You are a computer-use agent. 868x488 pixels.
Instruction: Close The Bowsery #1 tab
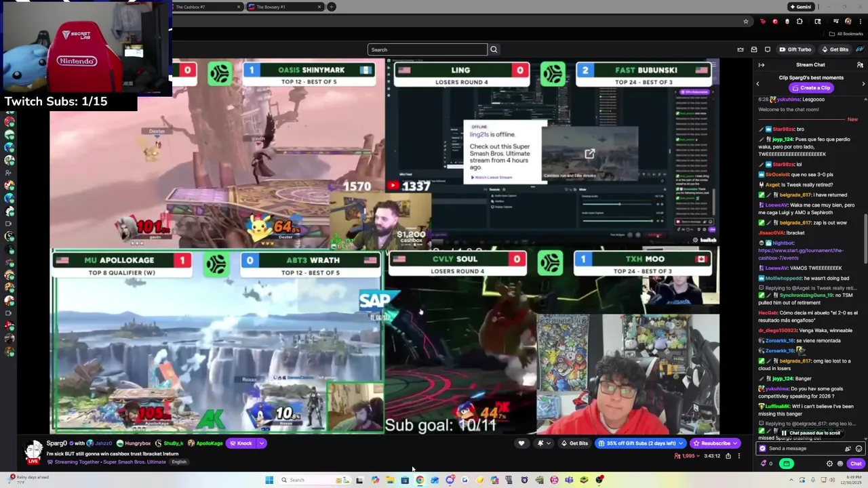pos(319,7)
